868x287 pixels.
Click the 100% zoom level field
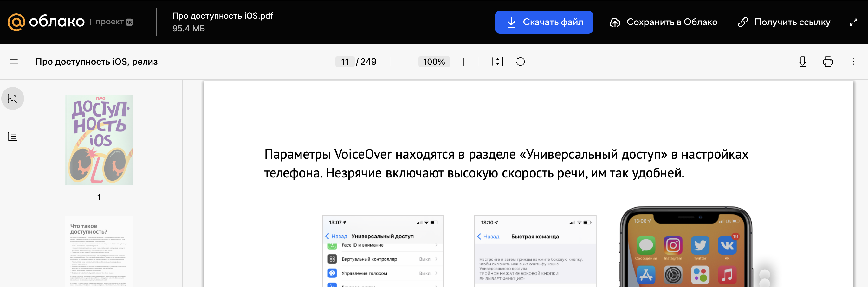point(434,62)
